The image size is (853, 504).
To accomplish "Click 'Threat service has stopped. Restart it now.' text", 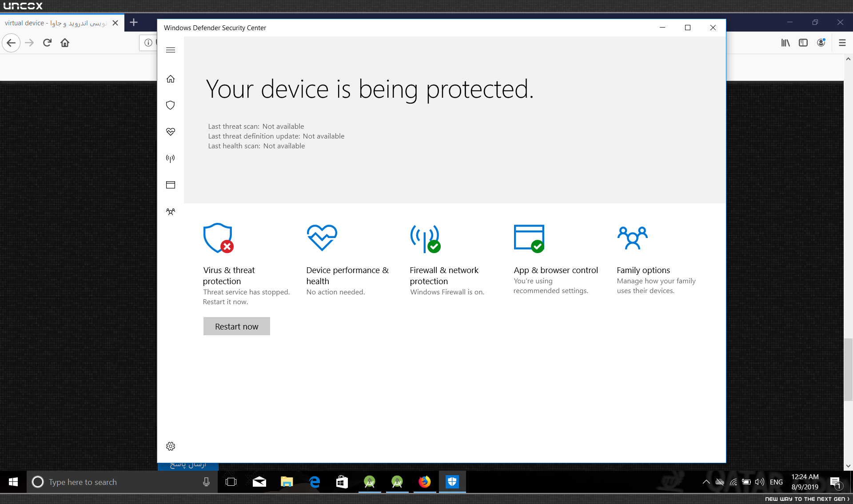I will click(246, 297).
